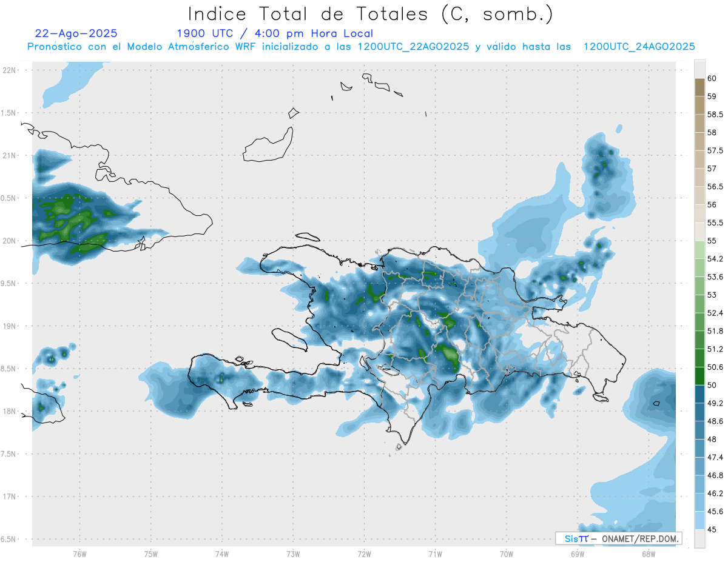The height and width of the screenshot is (562, 728).
Task: Click the colorbar value '50'
Action: (712, 386)
